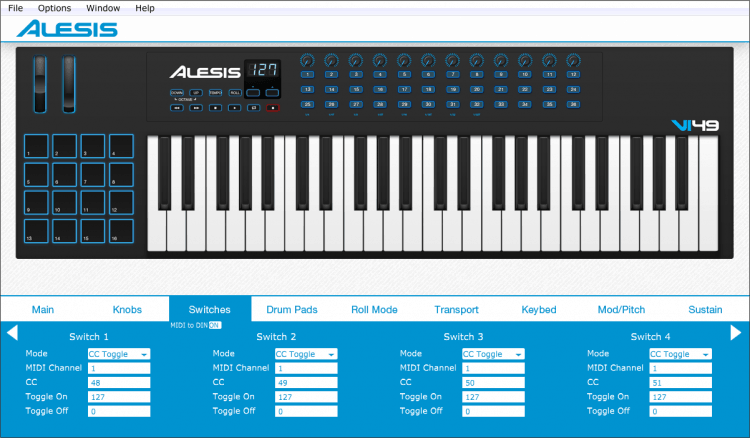Click the octave UP button

coord(196,93)
